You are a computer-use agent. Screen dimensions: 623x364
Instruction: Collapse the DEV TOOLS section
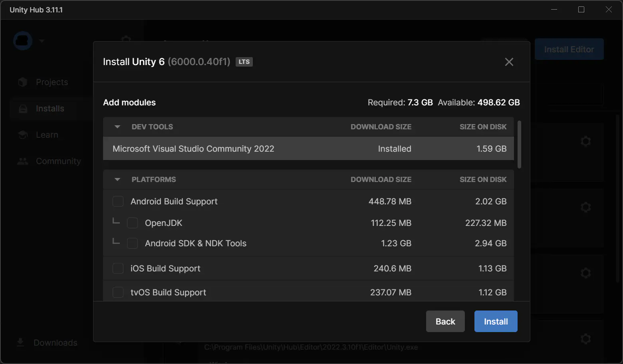117,127
